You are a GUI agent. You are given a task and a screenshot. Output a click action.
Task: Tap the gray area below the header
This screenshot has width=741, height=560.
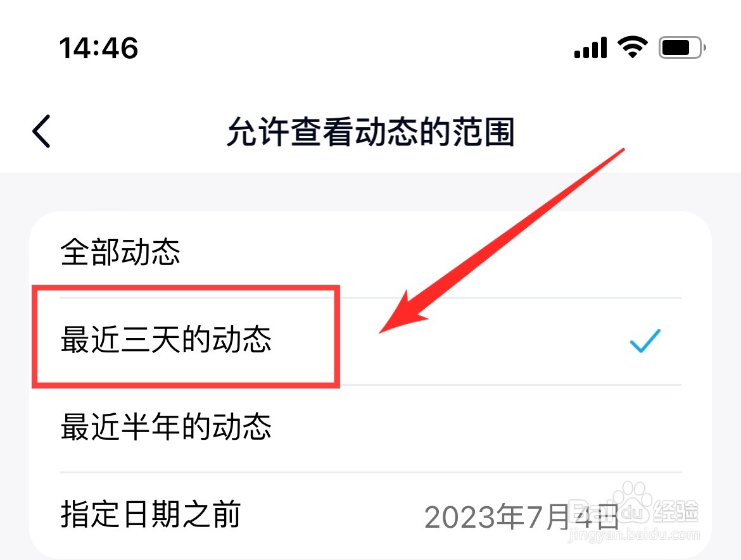(370, 192)
